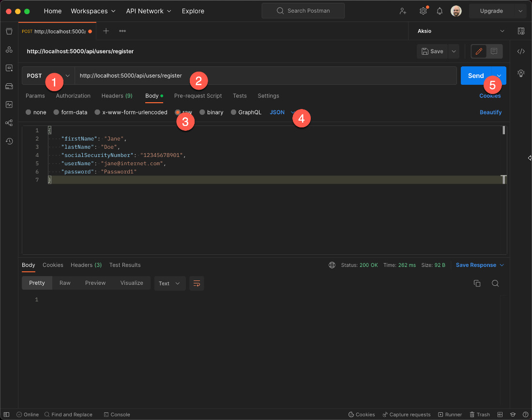
Task: Open the POST method dropdown
Action: (x=48, y=76)
